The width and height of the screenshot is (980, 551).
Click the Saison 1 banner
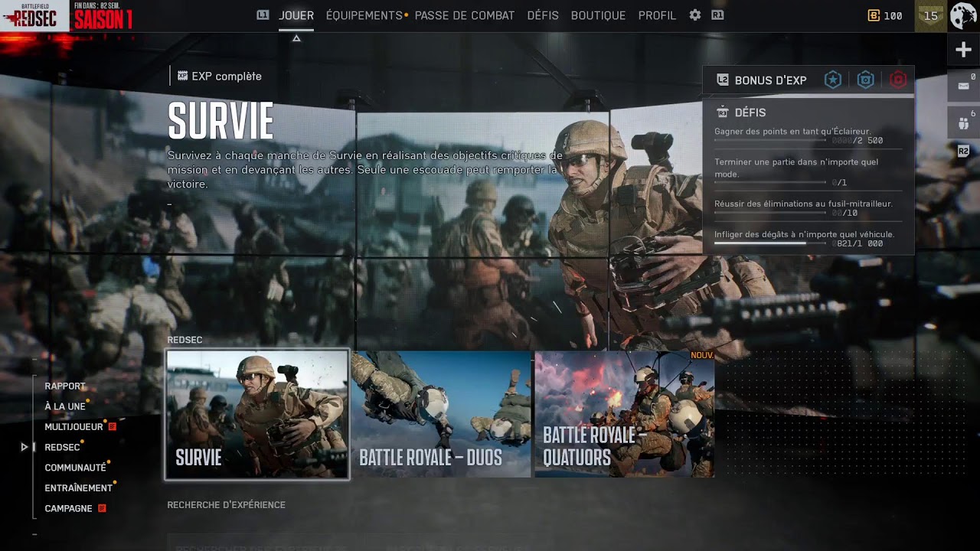[103, 16]
